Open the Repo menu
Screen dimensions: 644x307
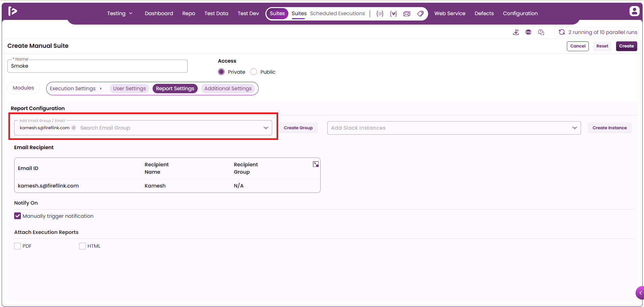click(x=189, y=13)
